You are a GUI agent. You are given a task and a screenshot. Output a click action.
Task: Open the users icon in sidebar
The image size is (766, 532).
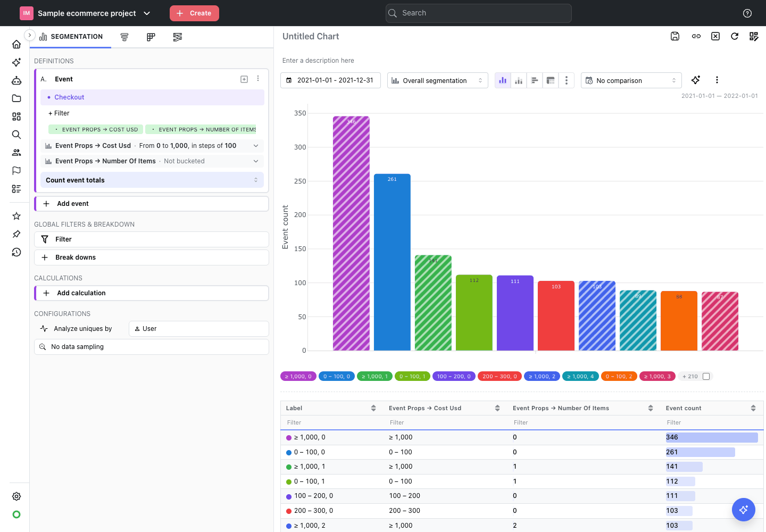(x=16, y=153)
